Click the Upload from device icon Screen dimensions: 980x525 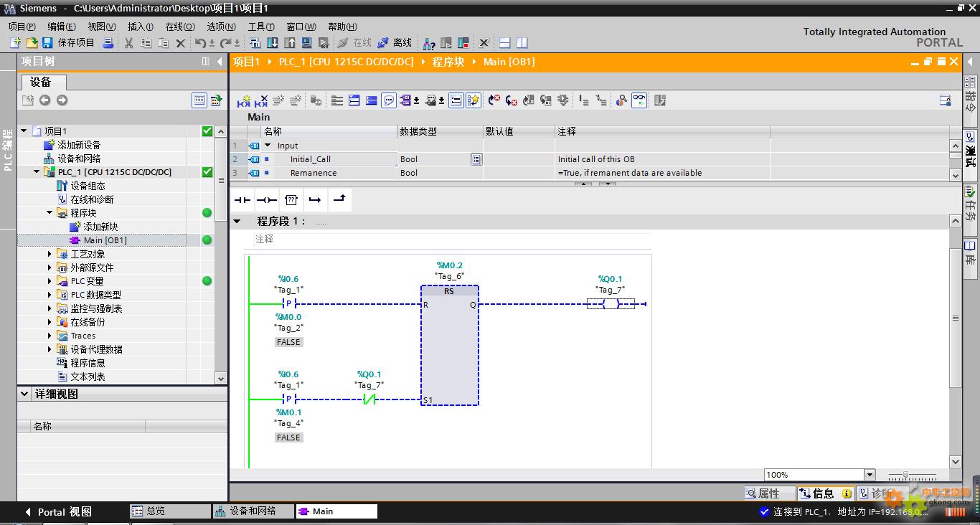pos(290,43)
